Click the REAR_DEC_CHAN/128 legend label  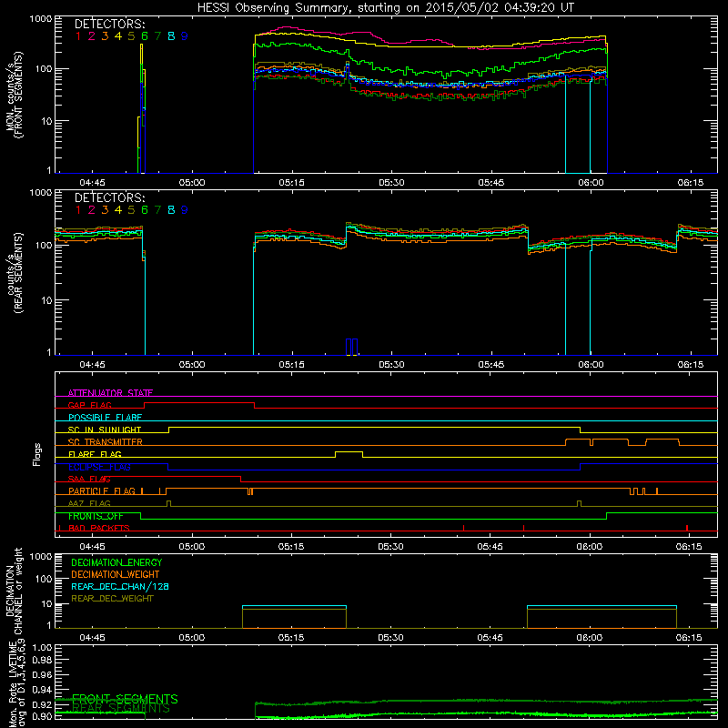click(x=120, y=586)
